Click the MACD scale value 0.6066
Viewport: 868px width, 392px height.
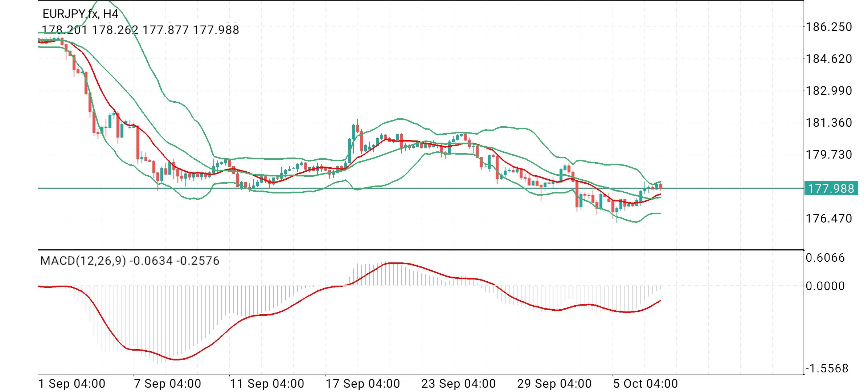(x=825, y=258)
